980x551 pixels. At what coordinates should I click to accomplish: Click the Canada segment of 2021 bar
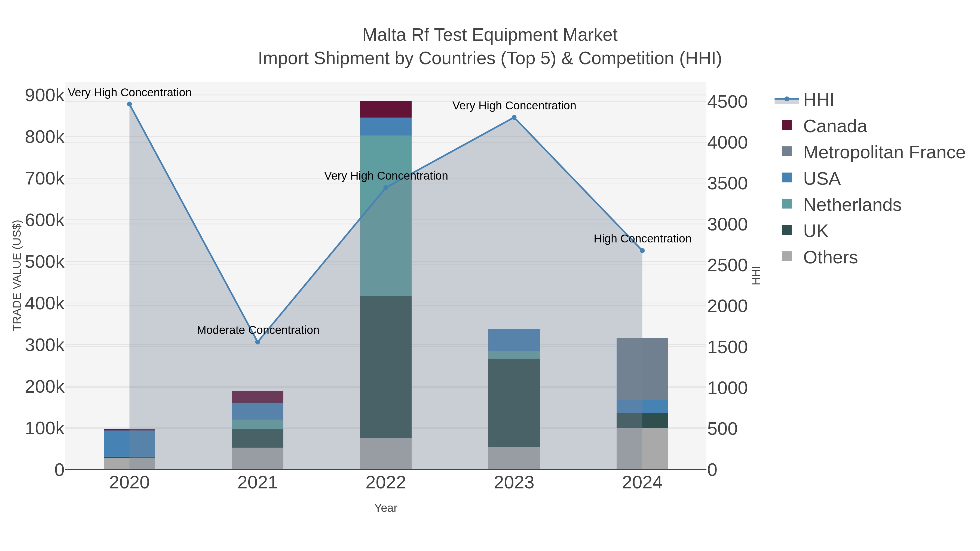click(x=258, y=397)
